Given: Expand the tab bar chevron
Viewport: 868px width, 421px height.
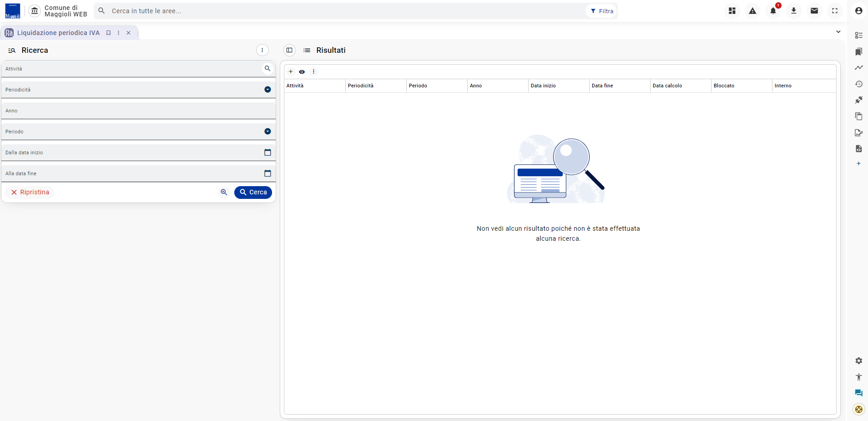Looking at the screenshot, I should (x=838, y=32).
